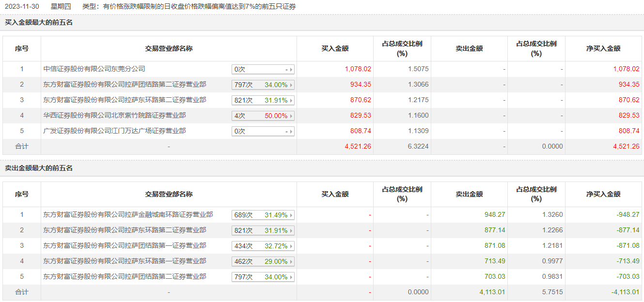Click the 中信证券股份有限公司东莞分公司 link
This screenshot has height=302, width=644.
(94, 69)
